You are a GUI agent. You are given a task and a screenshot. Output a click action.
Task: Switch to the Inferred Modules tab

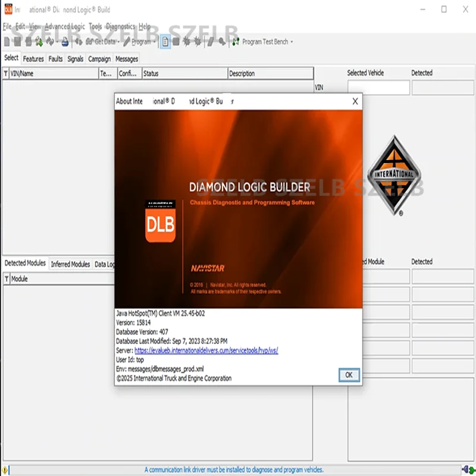pos(70,264)
